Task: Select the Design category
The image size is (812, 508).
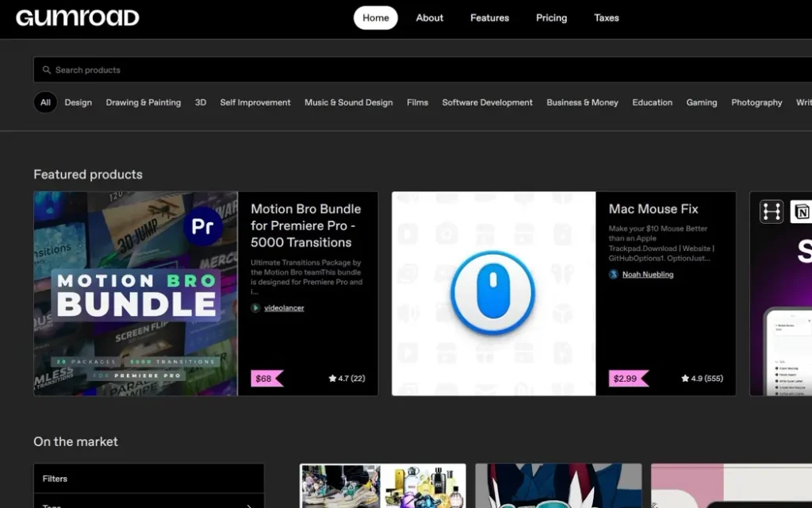Action: pyautogui.click(x=79, y=102)
